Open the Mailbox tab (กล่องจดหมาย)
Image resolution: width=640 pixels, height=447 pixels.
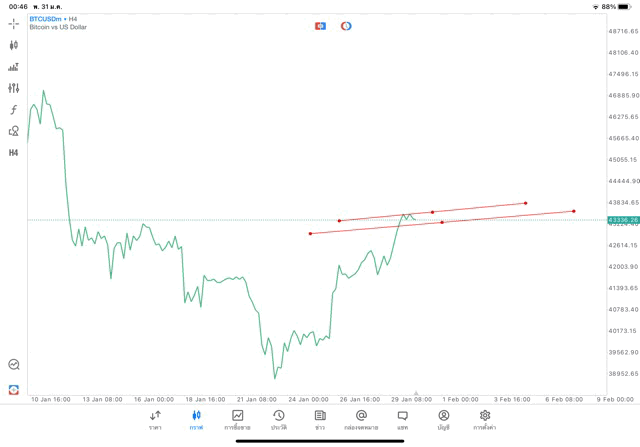click(361, 420)
